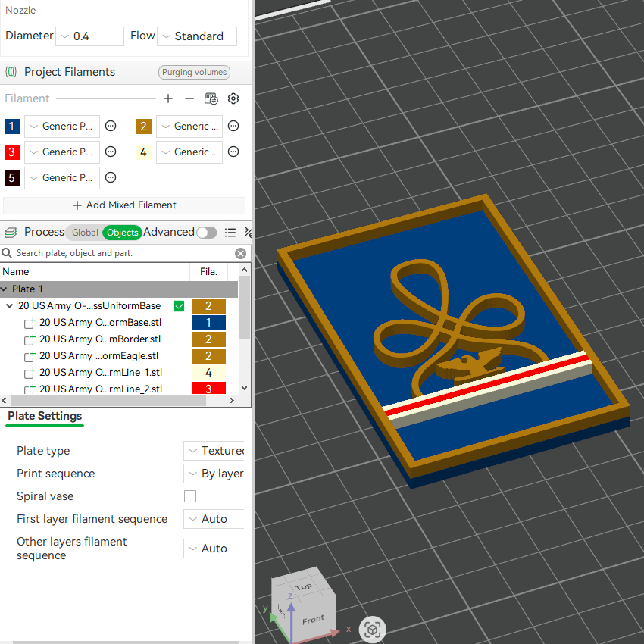Click filament 1 blue color swatch
The width and height of the screenshot is (644, 644).
[12, 126]
